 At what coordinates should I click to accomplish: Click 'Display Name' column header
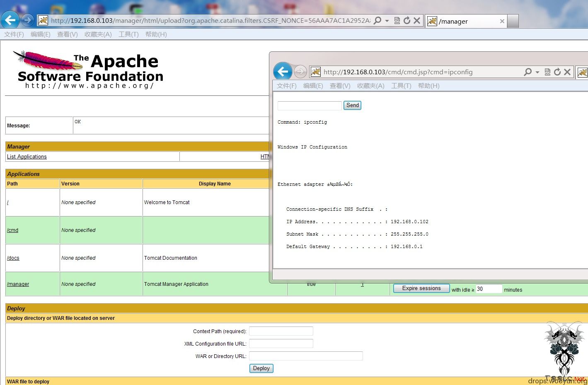pyautogui.click(x=215, y=184)
